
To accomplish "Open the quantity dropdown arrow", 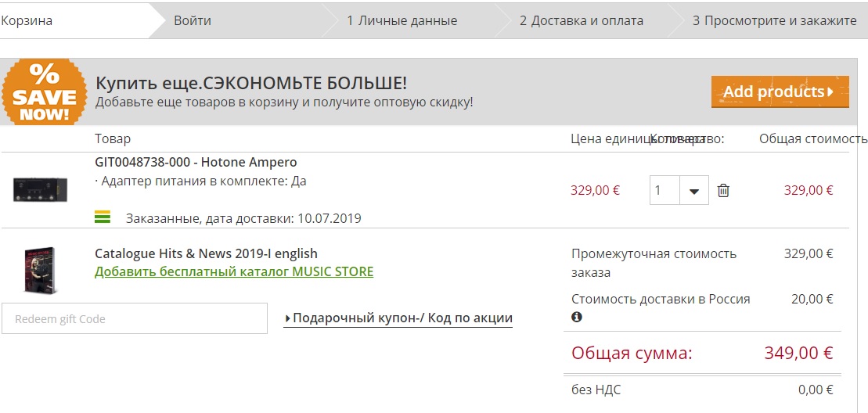I will pyautogui.click(x=693, y=190).
